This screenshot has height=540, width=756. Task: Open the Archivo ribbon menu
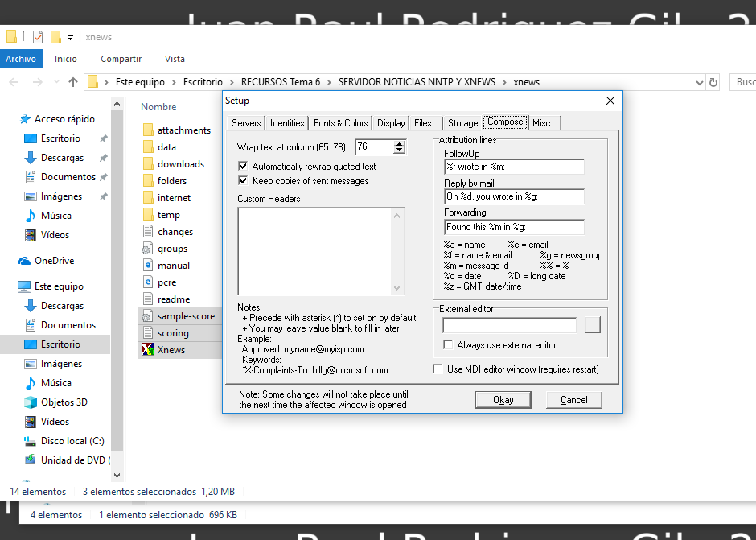(x=21, y=59)
